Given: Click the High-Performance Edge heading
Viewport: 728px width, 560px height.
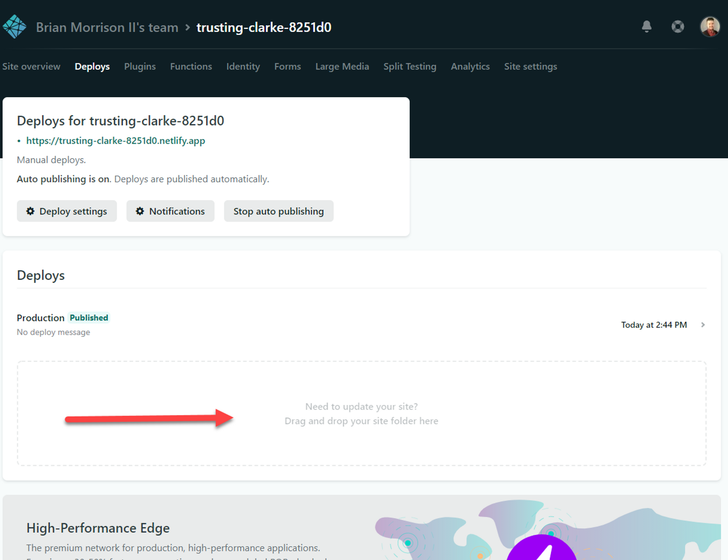Looking at the screenshot, I should (x=98, y=528).
